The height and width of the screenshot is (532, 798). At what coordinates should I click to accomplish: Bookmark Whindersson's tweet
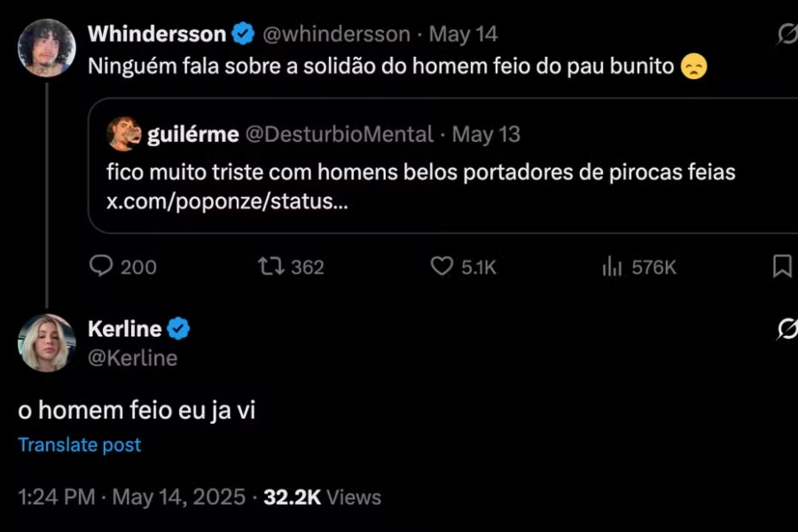coord(782,266)
